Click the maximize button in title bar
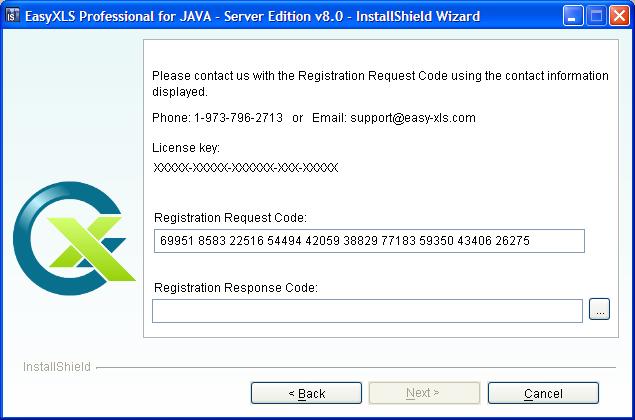Image resolution: width=635 pixels, height=420 pixels. (x=596, y=16)
